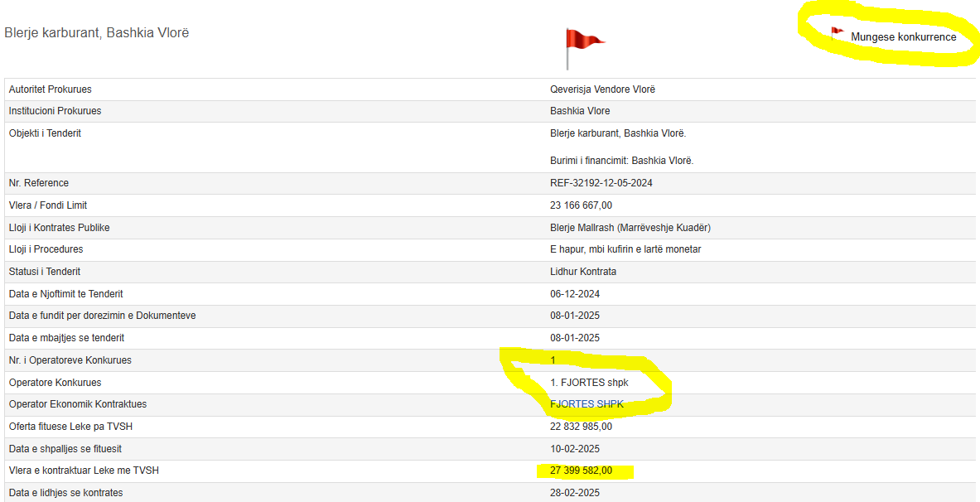Click the Qeverisja Vendore Vlorë value
This screenshot has width=980, height=502.
coord(602,89)
